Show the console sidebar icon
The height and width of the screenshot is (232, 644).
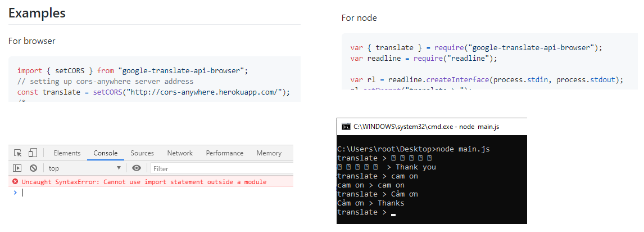[x=17, y=168]
